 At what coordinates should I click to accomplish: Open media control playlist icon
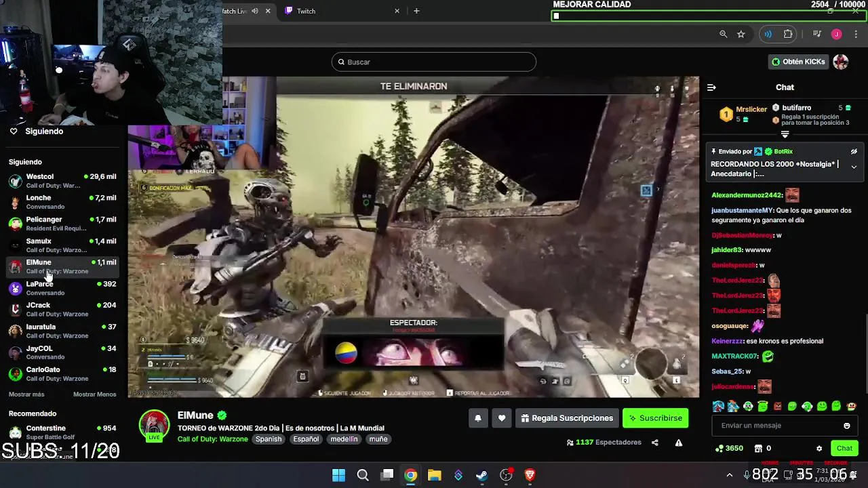coord(816,34)
